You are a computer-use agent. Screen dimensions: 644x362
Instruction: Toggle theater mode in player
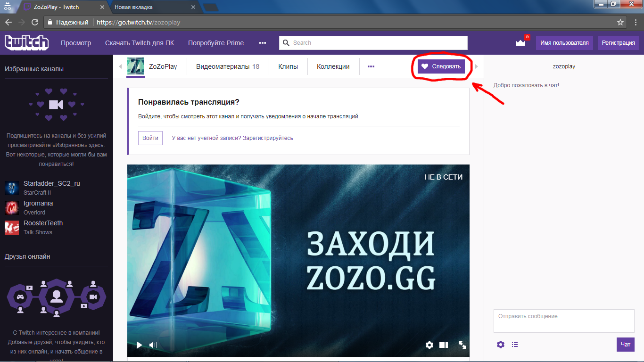(x=444, y=345)
